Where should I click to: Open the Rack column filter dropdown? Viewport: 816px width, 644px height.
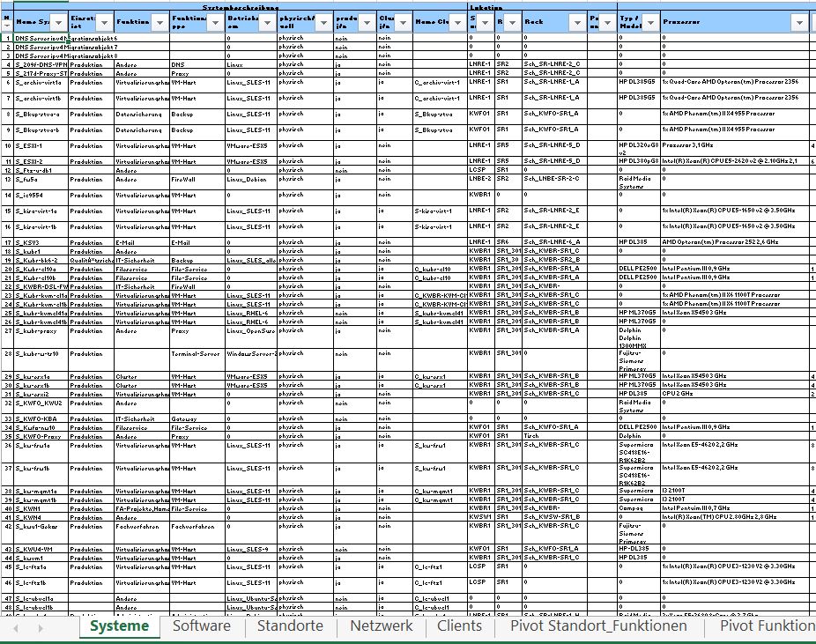(577, 22)
